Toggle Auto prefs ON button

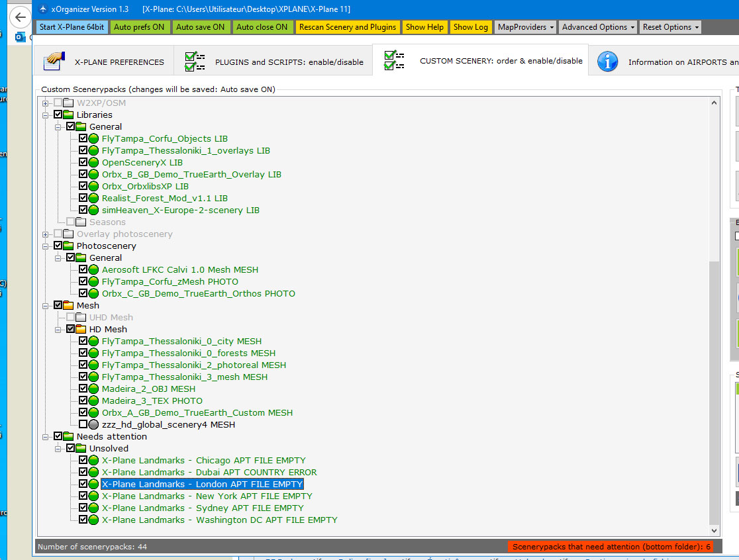(139, 27)
